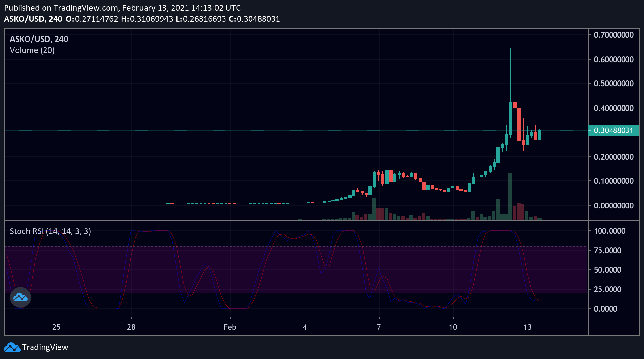Click the 25.0000 Stoch RSI axis value
Viewport: 644px width, 359px height.
[x=608, y=289]
